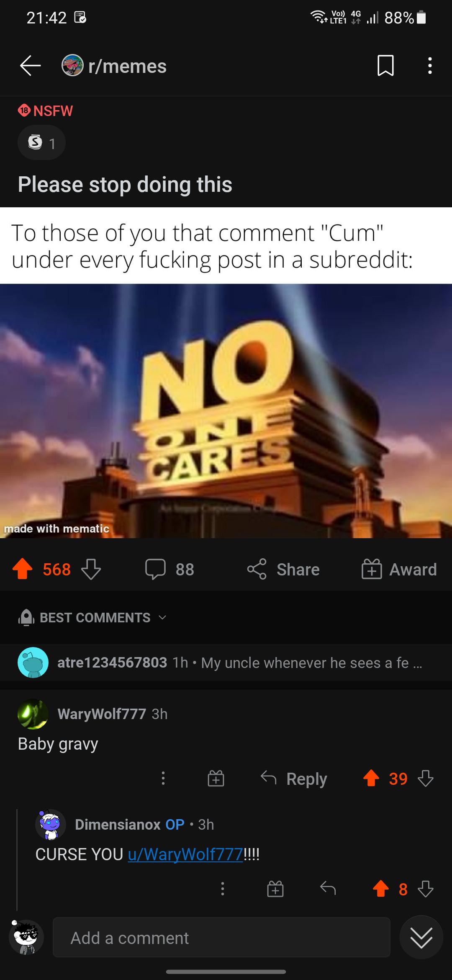Award WaryWolf777's comment with gift icon
The width and height of the screenshot is (452, 980).
[x=216, y=779]
